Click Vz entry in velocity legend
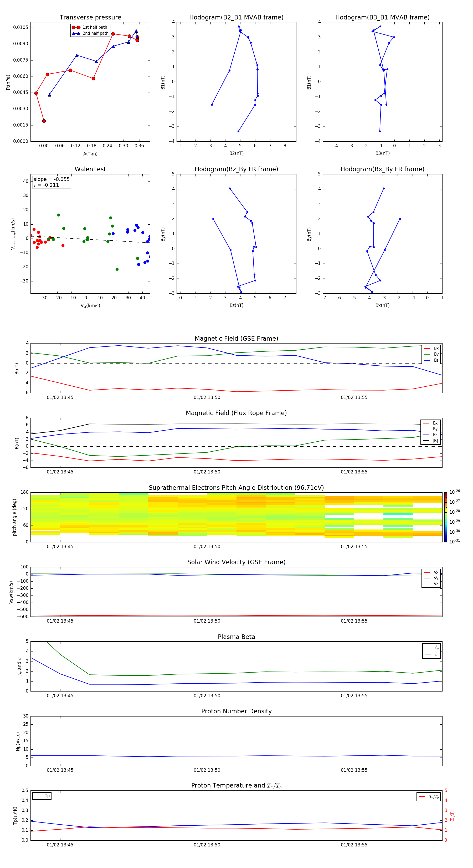The image size is (473, 868). 431,584
